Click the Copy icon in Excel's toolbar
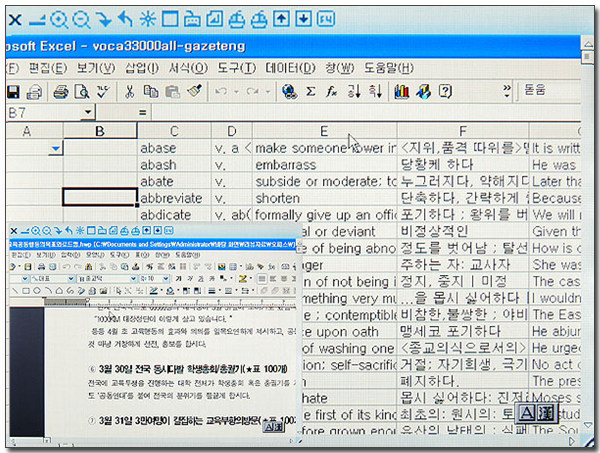600x453 pixels. click(x=151, y=92)
